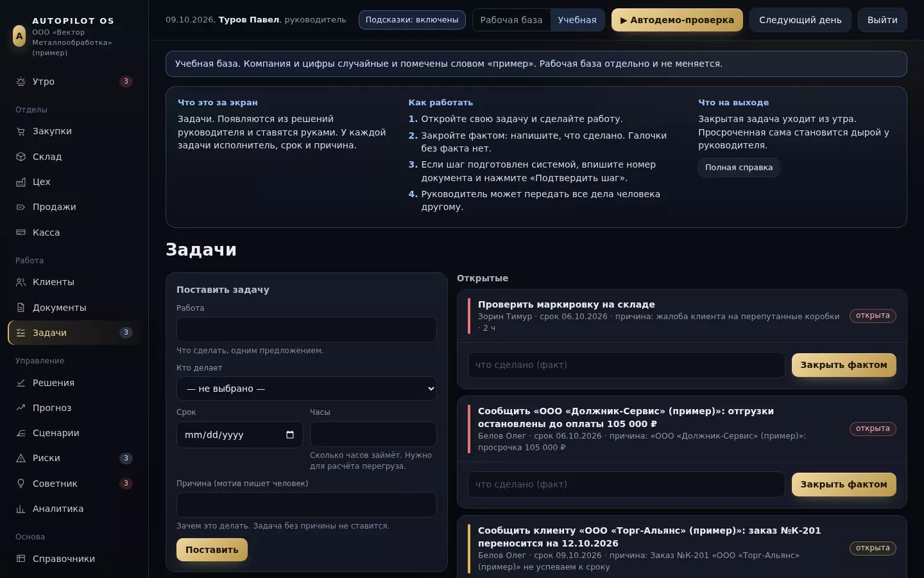
Task: Click the Срок date input field
Action: 239,435
